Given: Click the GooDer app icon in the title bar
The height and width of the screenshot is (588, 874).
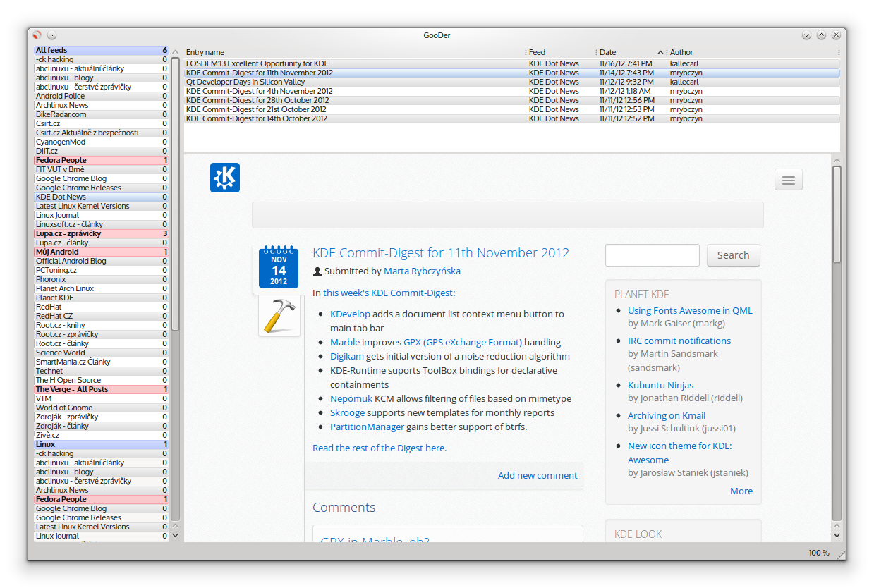Looking at the screenshot, I should pyautogui.click(x=37, y=35).
